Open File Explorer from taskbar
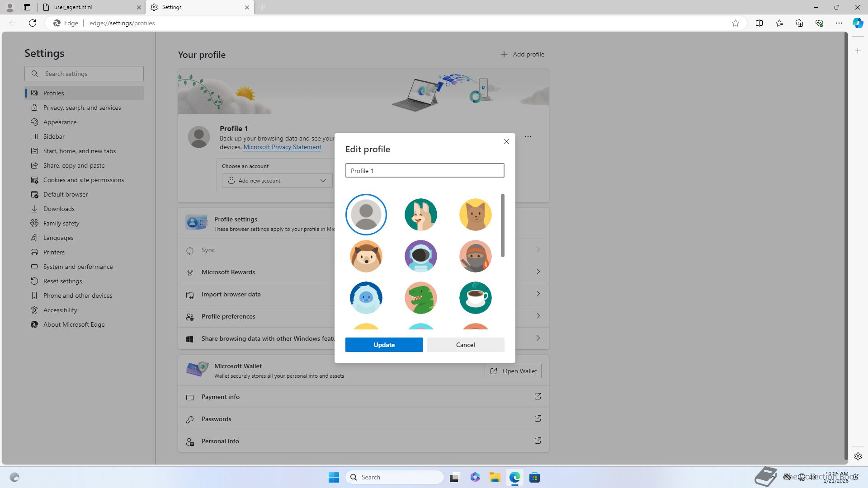Image resolution: width=868 pixels, height=488 pixels. tap(495, 478)
